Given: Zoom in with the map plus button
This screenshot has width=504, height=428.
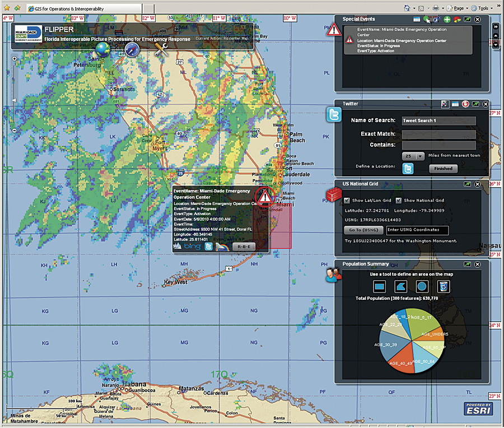Looking at the screenshot, I should [15, 59].
